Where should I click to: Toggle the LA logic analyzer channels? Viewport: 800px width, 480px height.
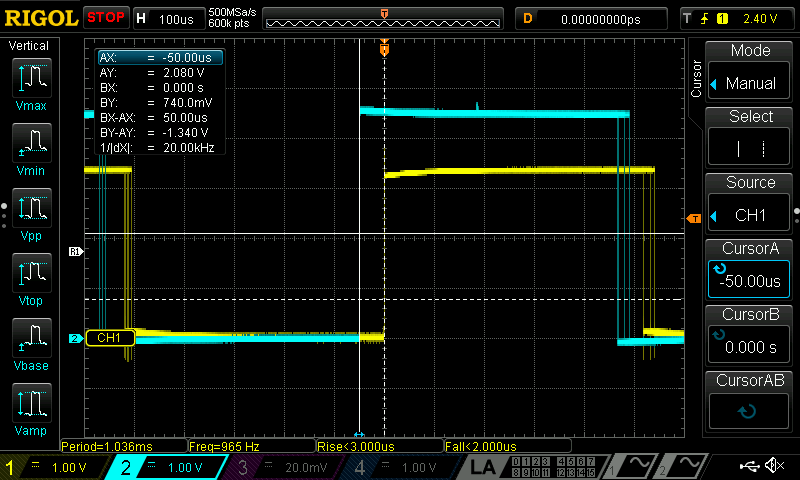(531, 467)
